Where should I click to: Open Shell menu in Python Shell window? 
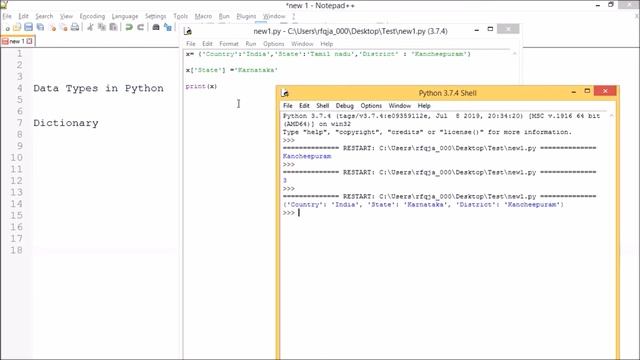(322, 106)
